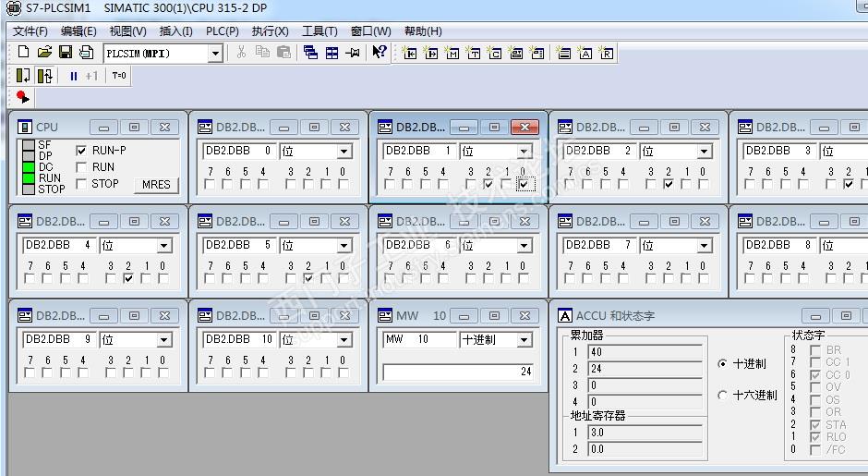Toggle the Always On Top pin icon
Image resolution: width=868 pixels, height=476 pixels.
353,53
